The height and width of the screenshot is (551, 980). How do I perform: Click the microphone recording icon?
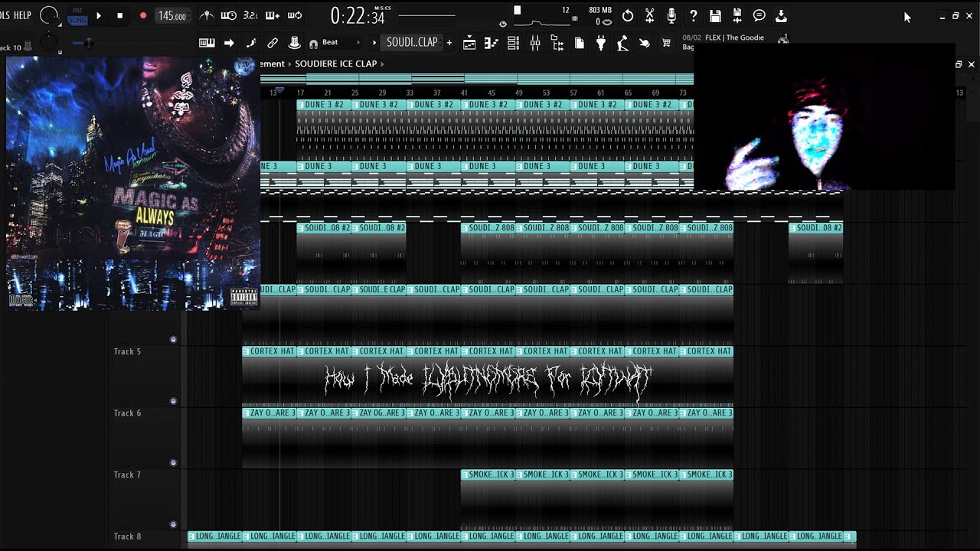(x=671, y=15)
